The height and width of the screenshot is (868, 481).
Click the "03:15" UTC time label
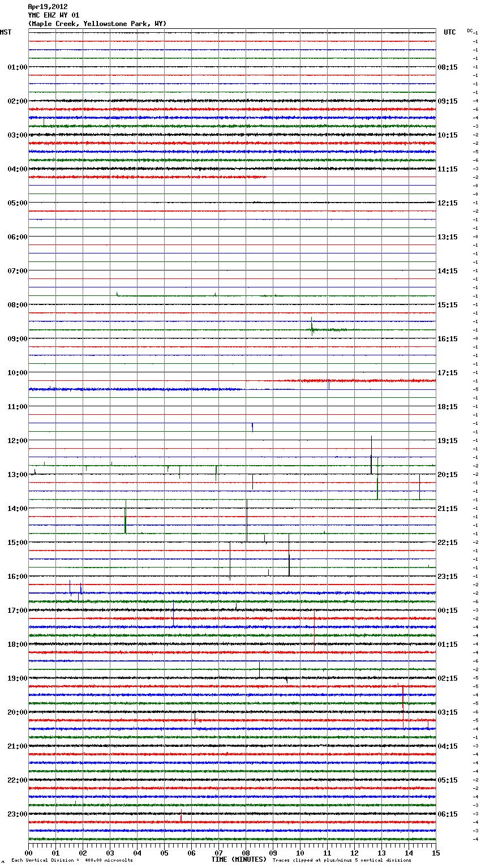pos(448,712)
